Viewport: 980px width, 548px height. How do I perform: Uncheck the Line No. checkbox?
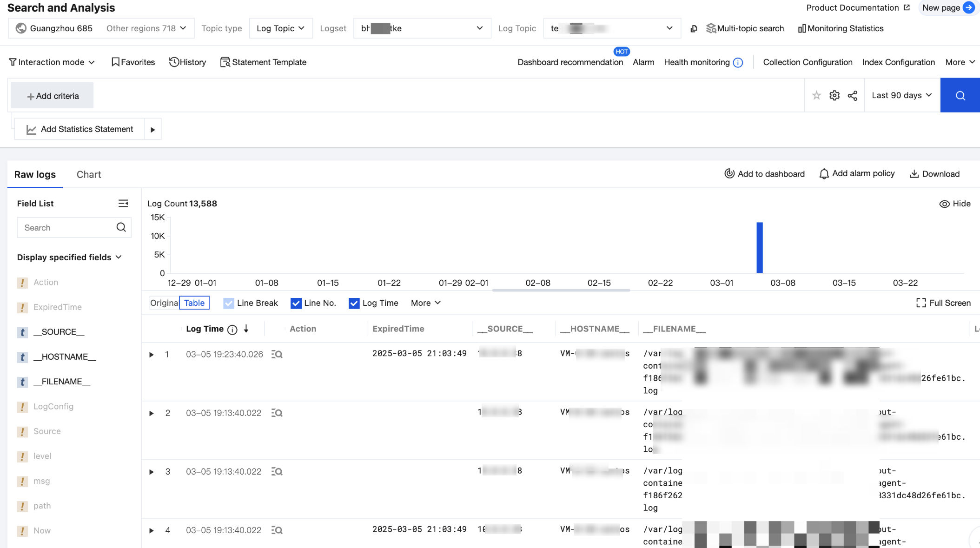[296, 303]
